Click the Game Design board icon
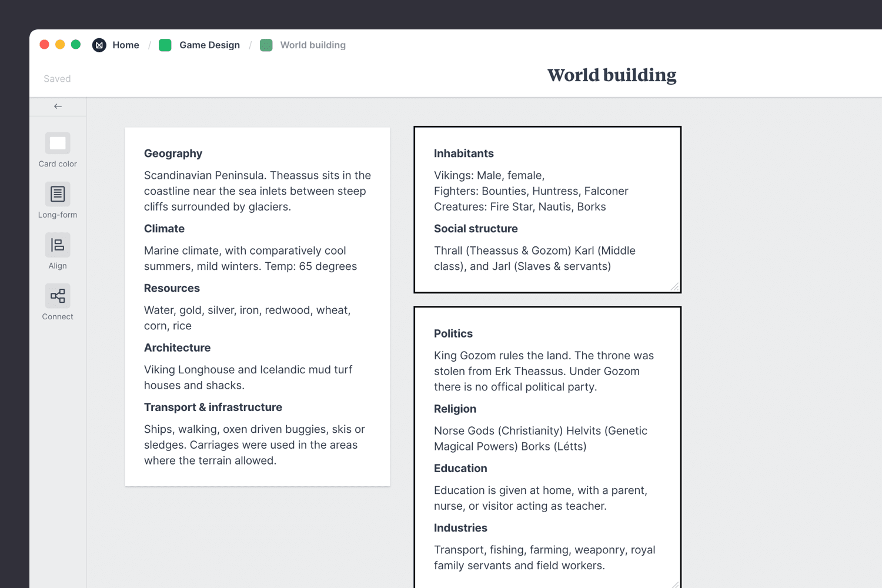The image size is (882, 588). [x=165, y=45]
